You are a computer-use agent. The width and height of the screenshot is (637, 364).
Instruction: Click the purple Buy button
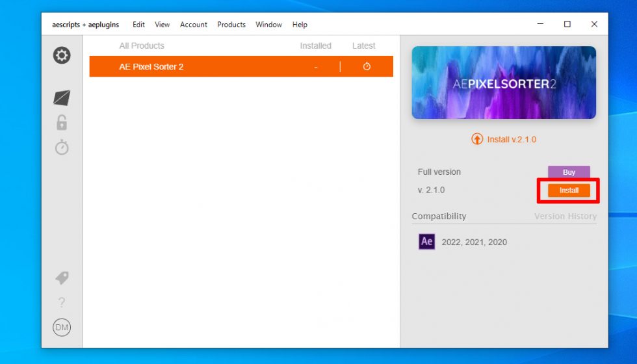tap(569, 172)
